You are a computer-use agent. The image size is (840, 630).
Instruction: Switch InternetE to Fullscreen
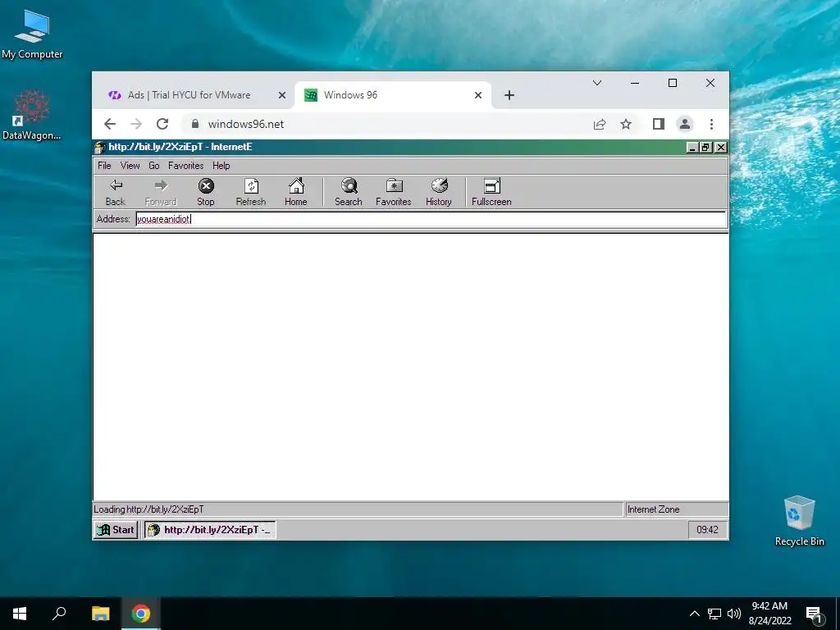tap(491, 192)
